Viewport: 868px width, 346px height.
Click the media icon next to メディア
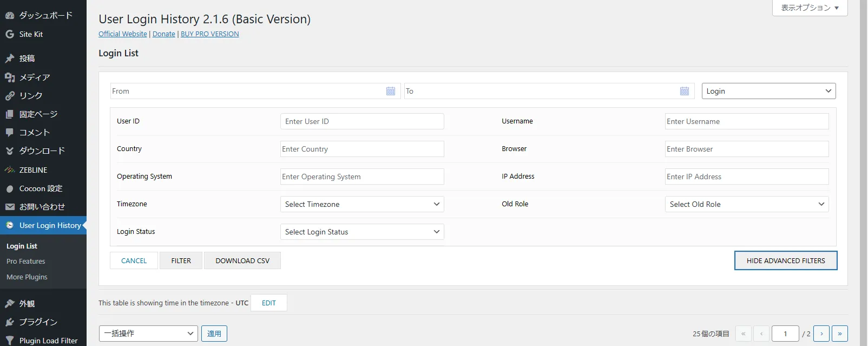(10, 77)
